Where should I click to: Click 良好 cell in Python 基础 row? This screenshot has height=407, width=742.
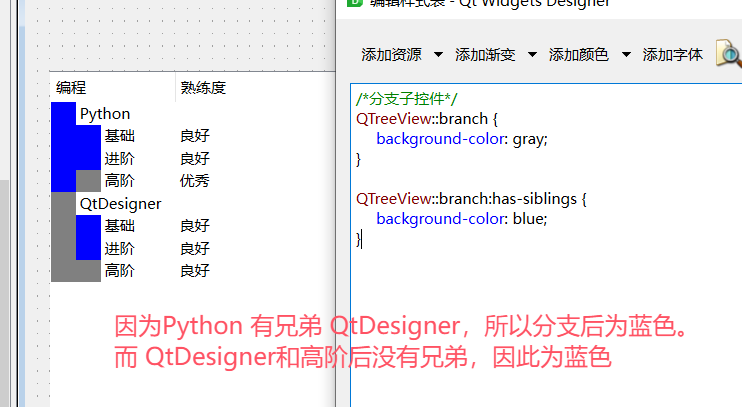194,136
